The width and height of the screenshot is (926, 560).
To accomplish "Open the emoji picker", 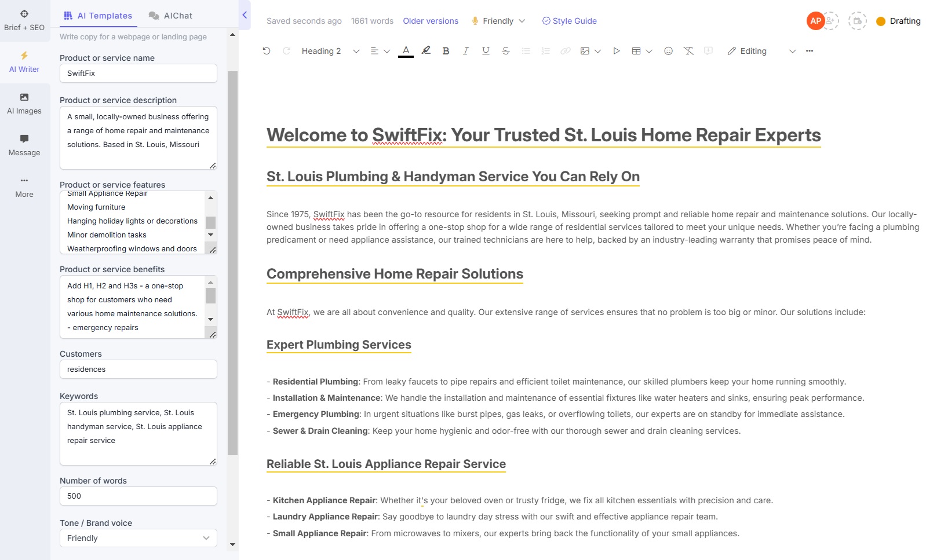I will 668,51.
